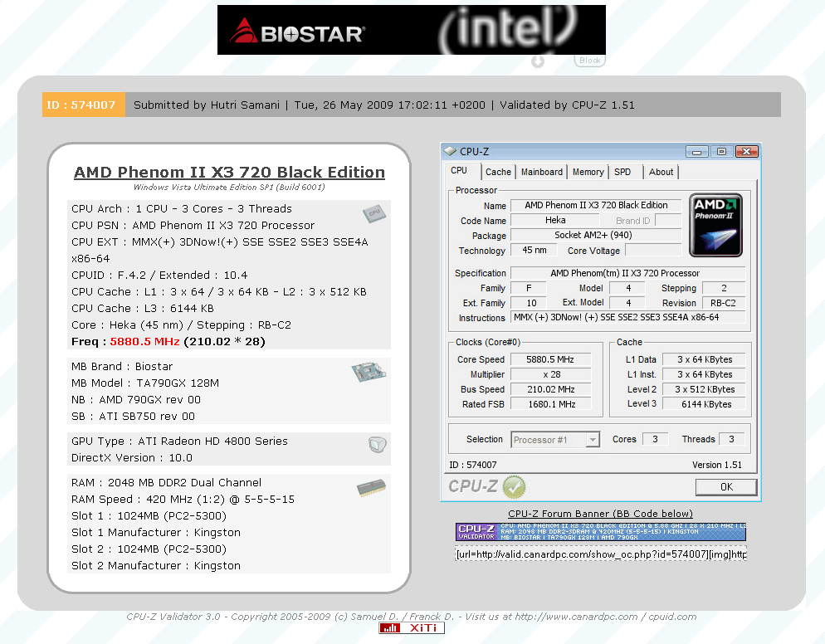Click the RAM module icon
This screenshot has height=644, width=825.
pos(372,488)
